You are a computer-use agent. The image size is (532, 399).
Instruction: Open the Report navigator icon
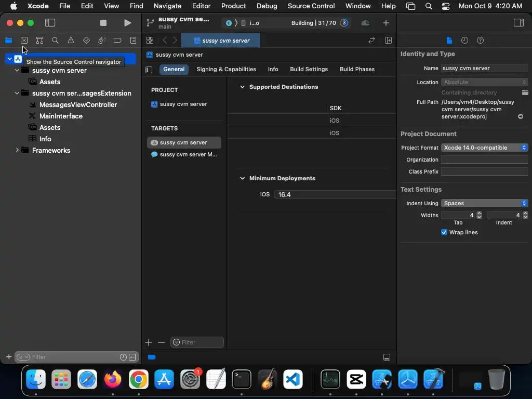[134, 41]
